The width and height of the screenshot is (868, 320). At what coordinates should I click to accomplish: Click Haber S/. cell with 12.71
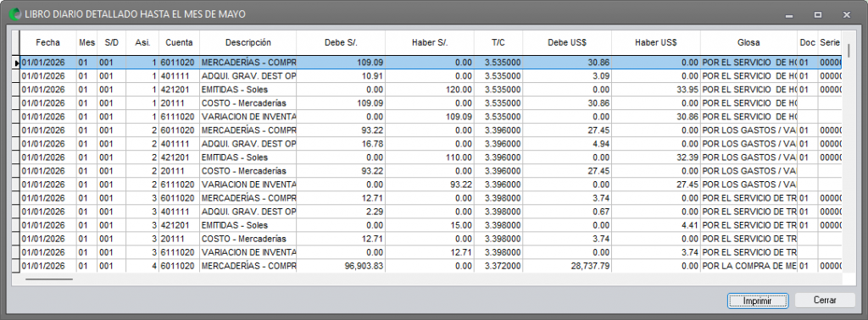(430, 252)
